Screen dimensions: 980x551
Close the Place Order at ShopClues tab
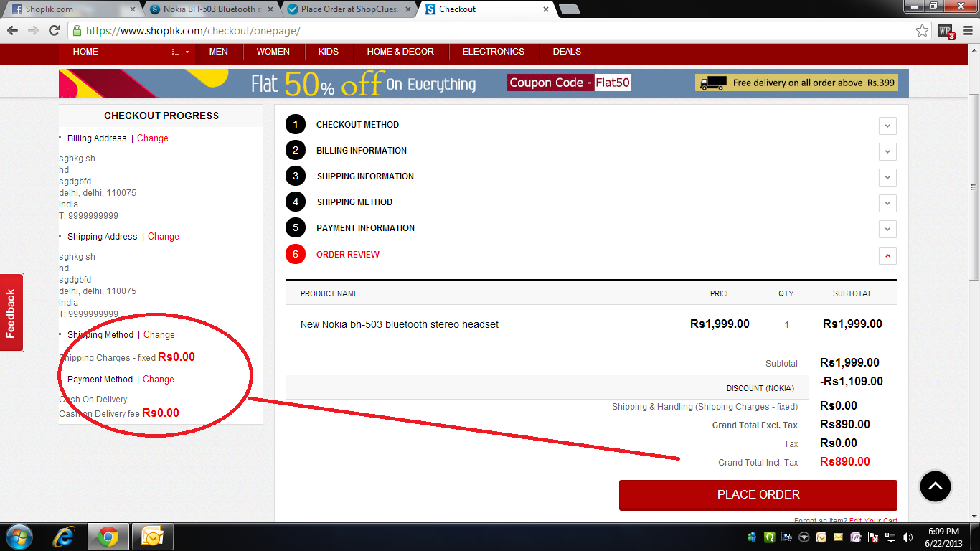coord(407,9)
